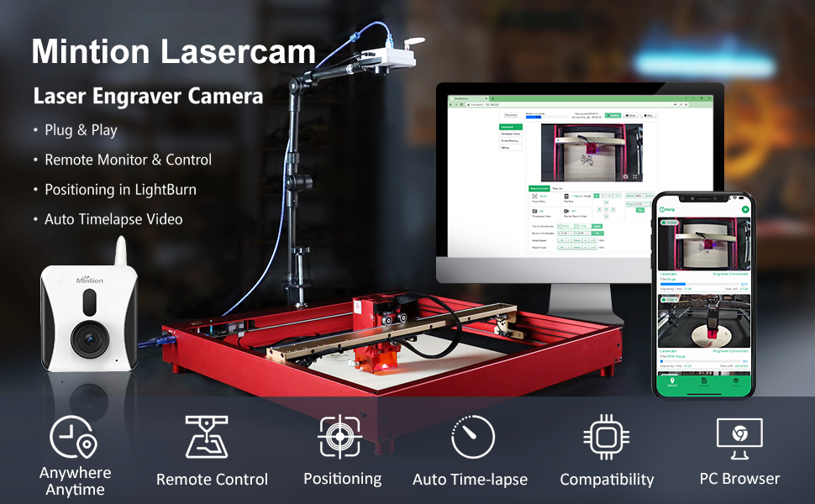Tap the first Lasercam camera preview on the phone

(x=704, y=244)
